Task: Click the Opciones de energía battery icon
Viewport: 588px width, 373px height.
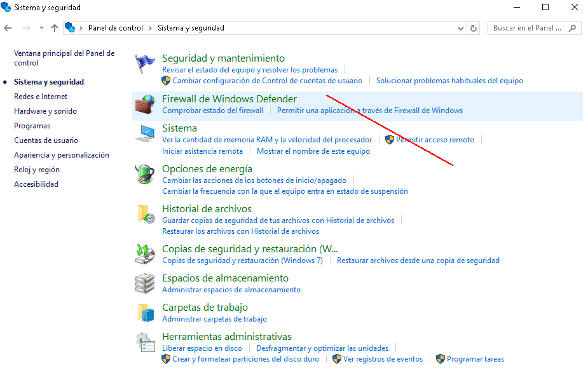Action: [145, 174]
